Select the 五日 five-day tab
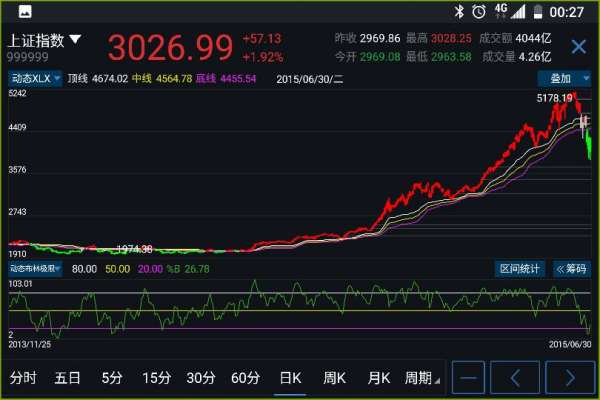Image resolution: width=600 pixels, height=400 pixels. pos(68,378)
